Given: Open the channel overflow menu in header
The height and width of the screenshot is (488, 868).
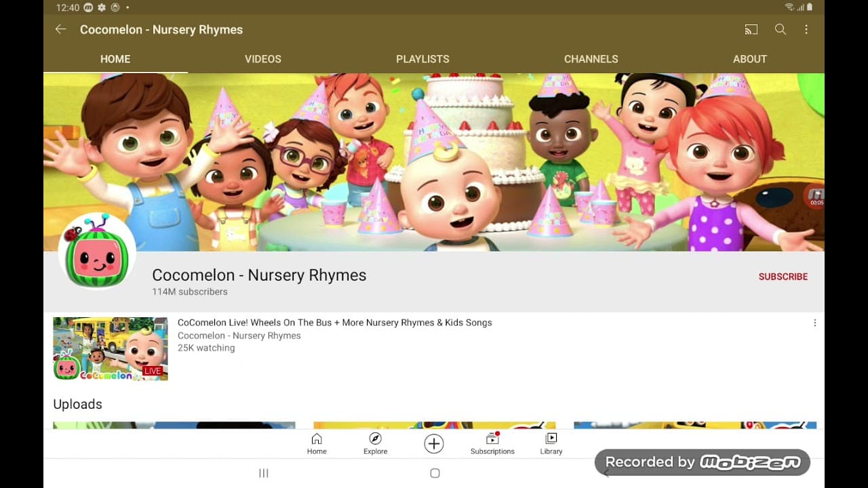Looking at the screenshot, I should [x=806, y=29].
